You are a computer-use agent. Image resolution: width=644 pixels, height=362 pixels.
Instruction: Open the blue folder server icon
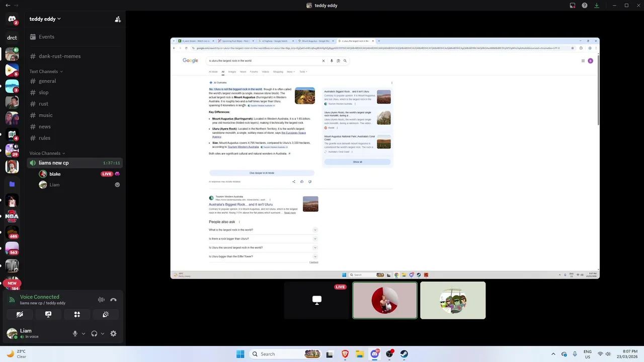12,184
